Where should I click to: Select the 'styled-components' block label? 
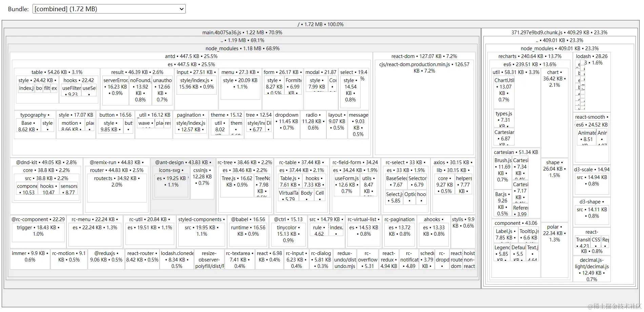201,219
